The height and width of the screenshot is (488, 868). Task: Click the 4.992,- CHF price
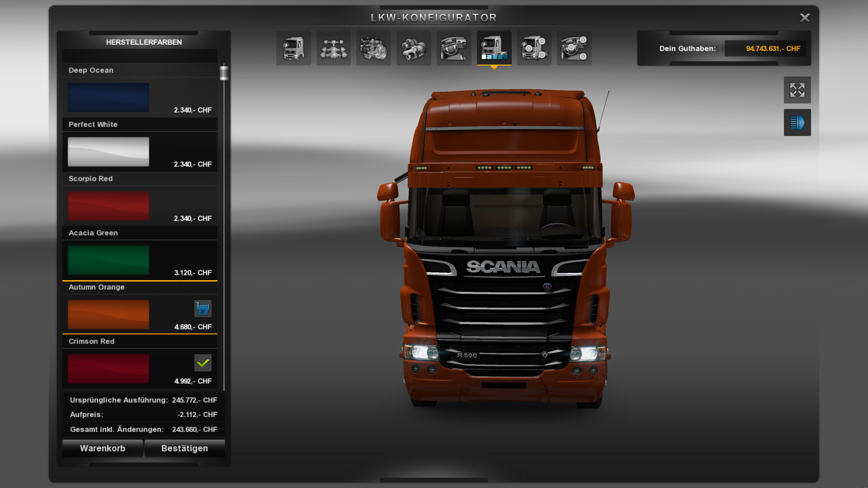pyautogui.click(x=193, y=381)
